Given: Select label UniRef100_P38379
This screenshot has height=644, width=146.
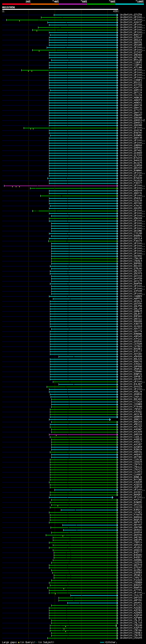Looking at the screenshot, I should (x=131, y=241).
